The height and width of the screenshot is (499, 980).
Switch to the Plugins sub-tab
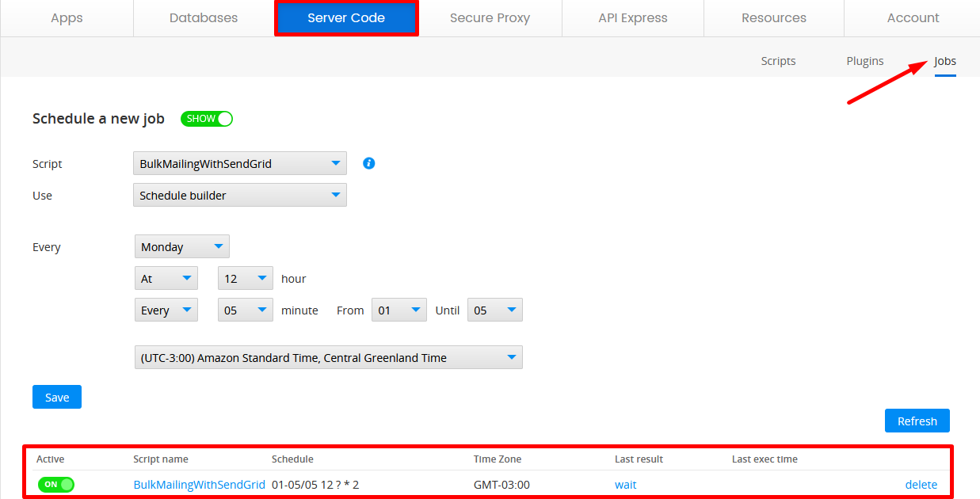(x=865, y=61)
